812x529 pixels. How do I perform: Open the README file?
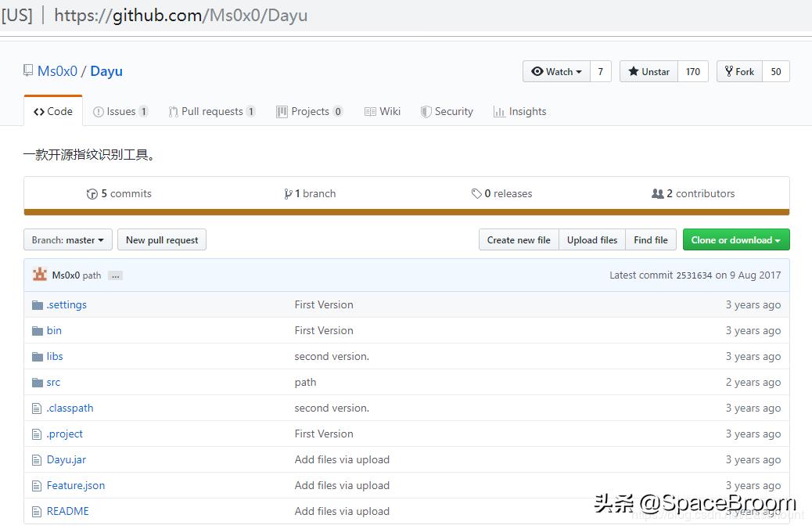[68, 511]
